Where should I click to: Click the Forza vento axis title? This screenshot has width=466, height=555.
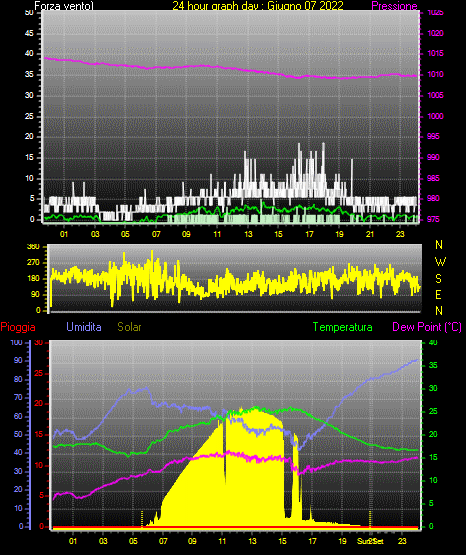pos(64,6)
